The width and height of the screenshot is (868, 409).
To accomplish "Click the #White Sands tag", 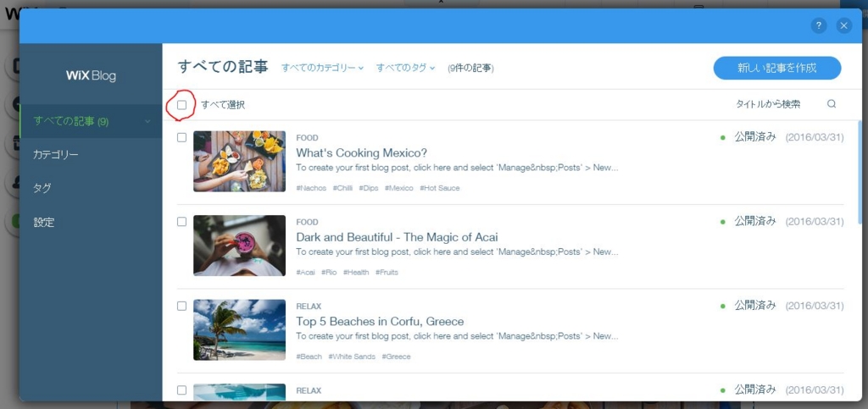I will click(352, 356).
